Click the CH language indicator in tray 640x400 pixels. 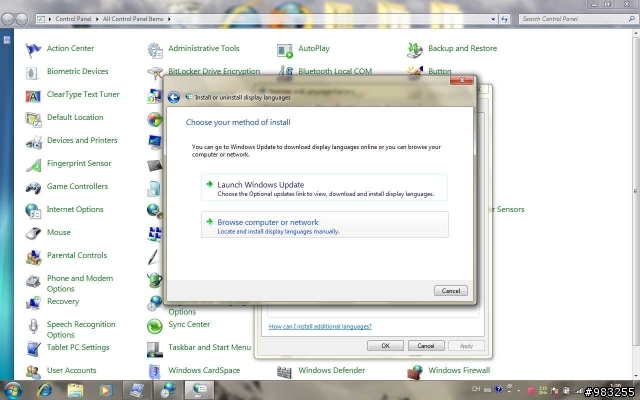point(476,389)
